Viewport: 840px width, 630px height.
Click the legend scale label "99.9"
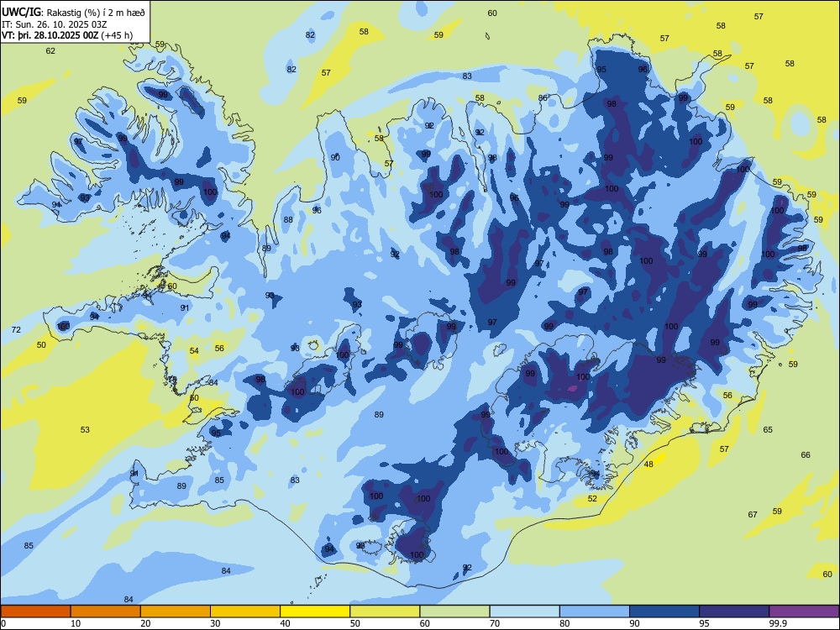(777, 623)
